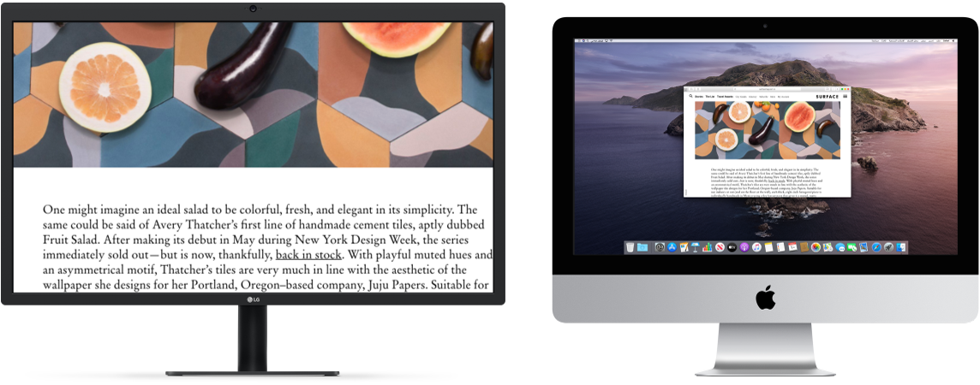
Task: Open Safari from the Dock
Action: [x=876, y=247]
